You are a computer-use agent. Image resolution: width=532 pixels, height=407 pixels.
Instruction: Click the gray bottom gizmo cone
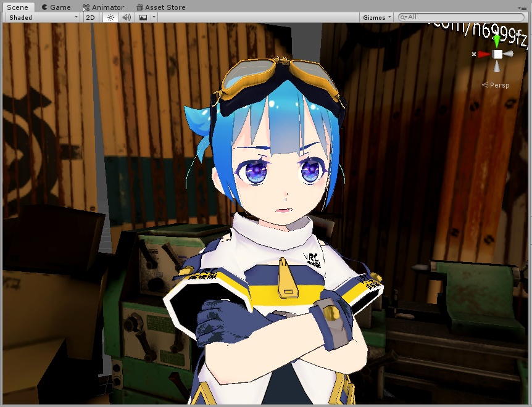(x=497, y=66)
